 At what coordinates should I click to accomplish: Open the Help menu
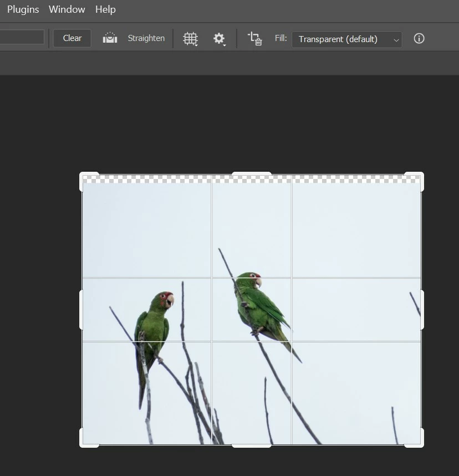(105, 9)
